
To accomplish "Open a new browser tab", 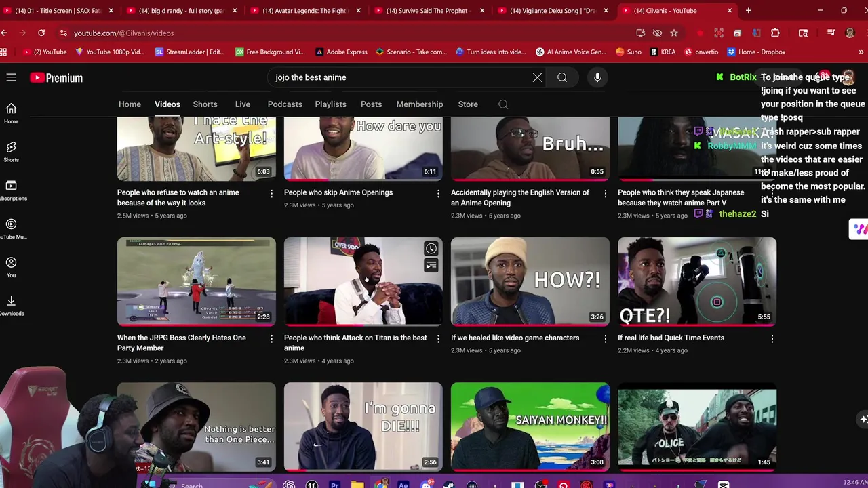I will [x=749, y=11].
